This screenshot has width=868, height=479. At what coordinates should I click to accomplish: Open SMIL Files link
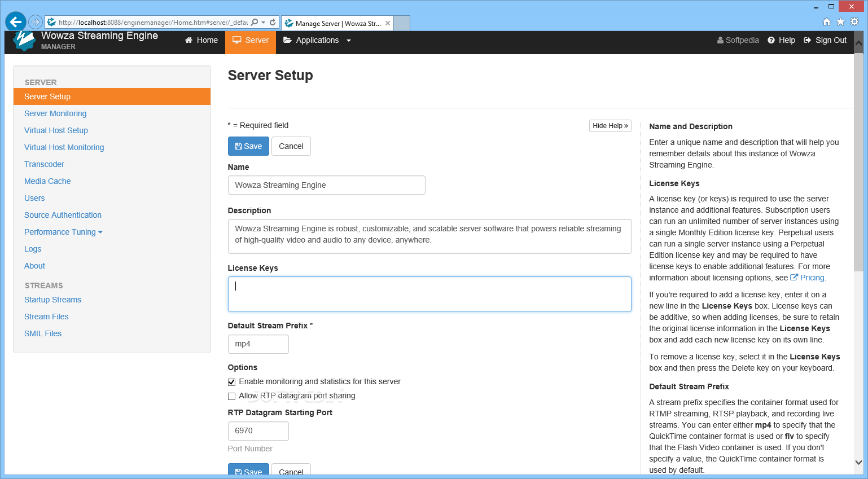pyautogui.click(x=43, y=333)
